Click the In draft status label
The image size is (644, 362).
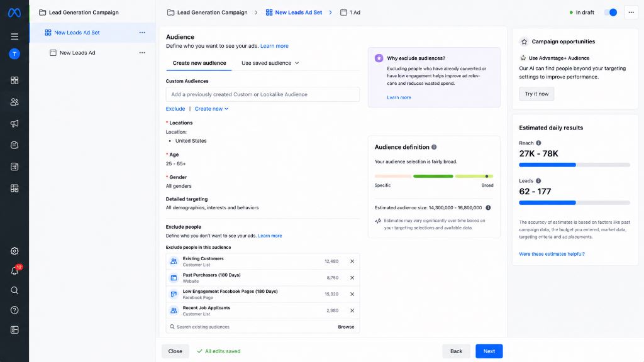[585, 13]
